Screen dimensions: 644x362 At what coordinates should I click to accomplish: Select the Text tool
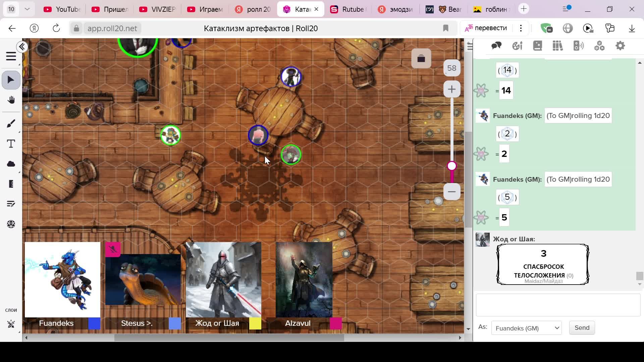pyautogui.click(x=11, y=144)
